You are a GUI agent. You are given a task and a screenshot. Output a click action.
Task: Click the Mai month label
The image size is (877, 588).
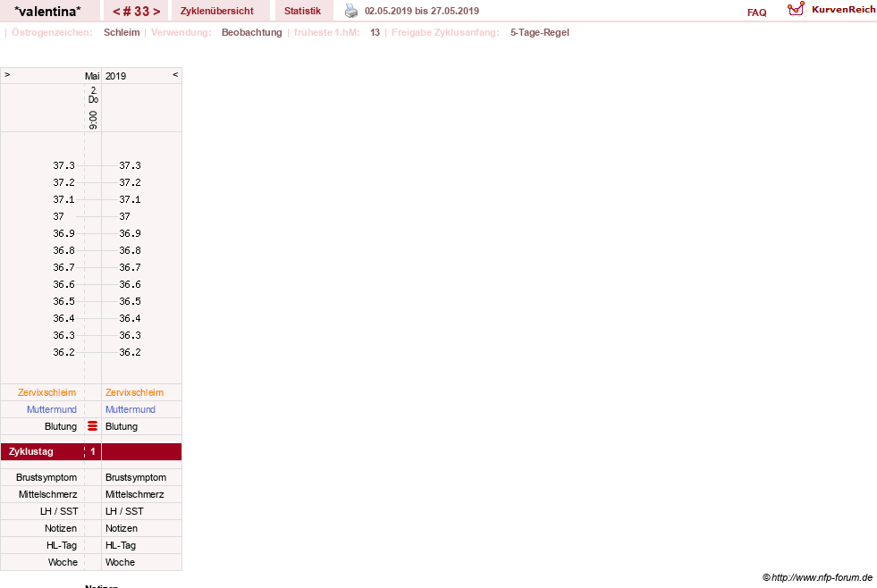pyautogui.click(x=92, y=76)
